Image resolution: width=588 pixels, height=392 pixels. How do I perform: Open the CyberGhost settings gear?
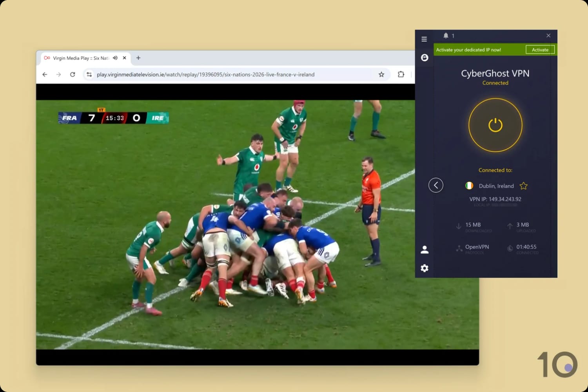click(424, 268)
